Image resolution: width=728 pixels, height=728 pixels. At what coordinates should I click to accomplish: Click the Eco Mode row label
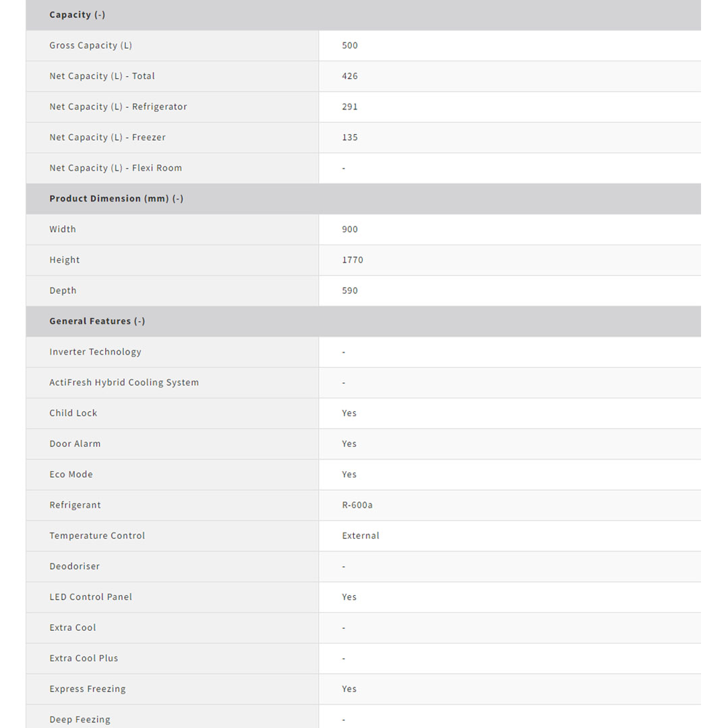coord(71,475)
